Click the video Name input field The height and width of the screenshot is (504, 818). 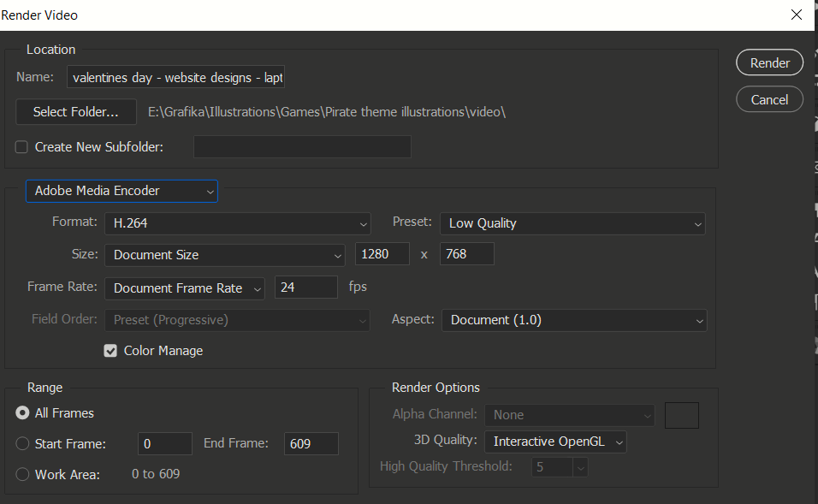[175, 76]
